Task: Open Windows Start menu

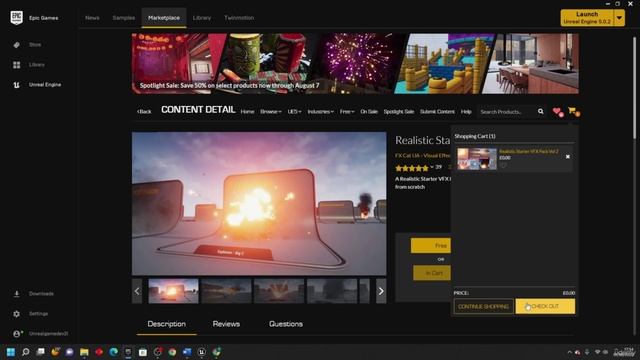Action: [x=11, y=352]
